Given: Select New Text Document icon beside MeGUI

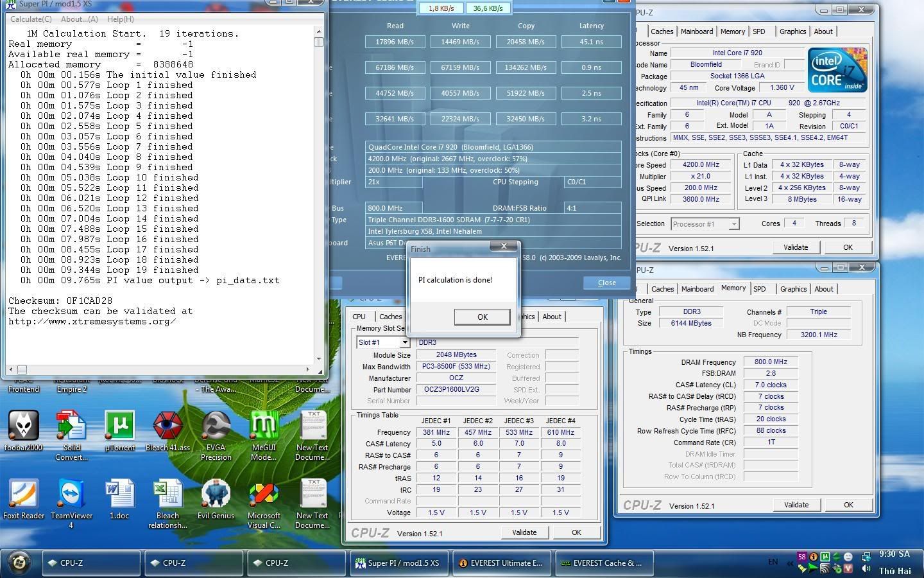Looking at the screenshot, I should [x=312, y=436].
